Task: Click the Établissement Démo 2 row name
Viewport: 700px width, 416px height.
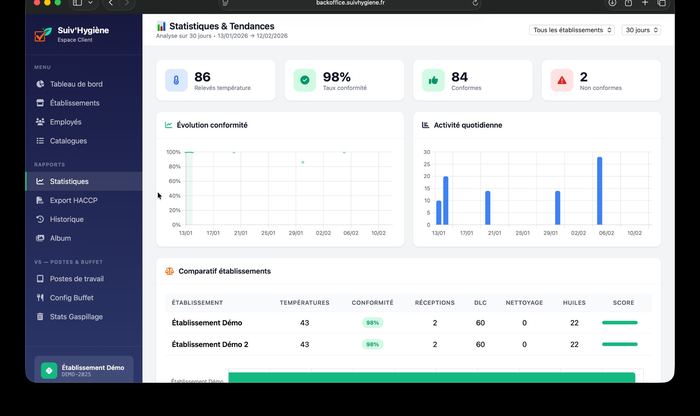Action: tap(210, 344)
